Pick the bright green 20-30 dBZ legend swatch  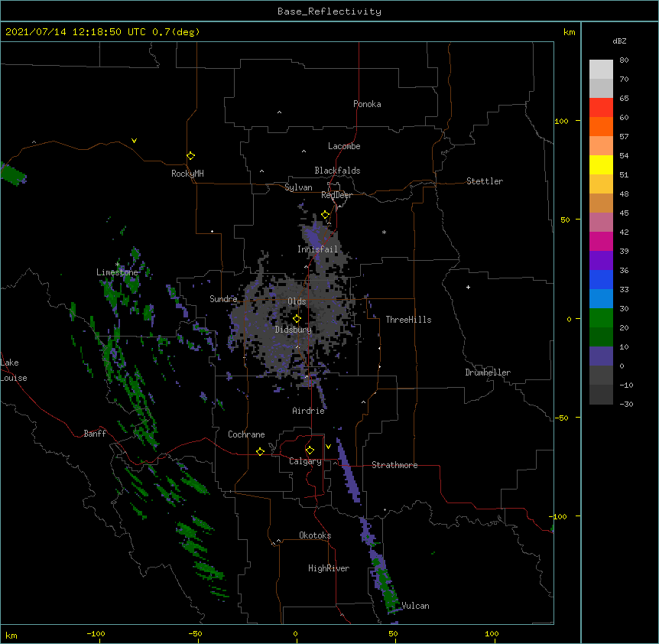tap(601, 318)
